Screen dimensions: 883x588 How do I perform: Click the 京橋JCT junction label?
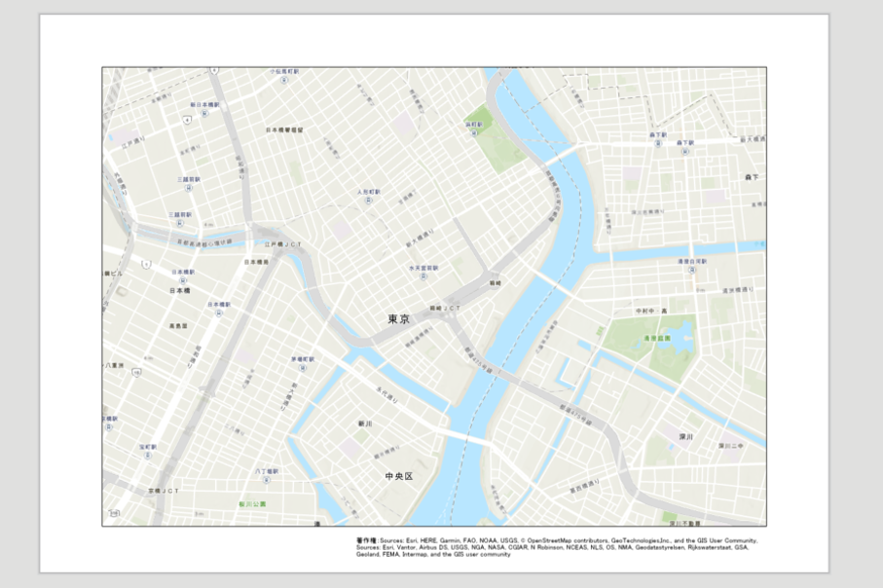tap(164, 491)
